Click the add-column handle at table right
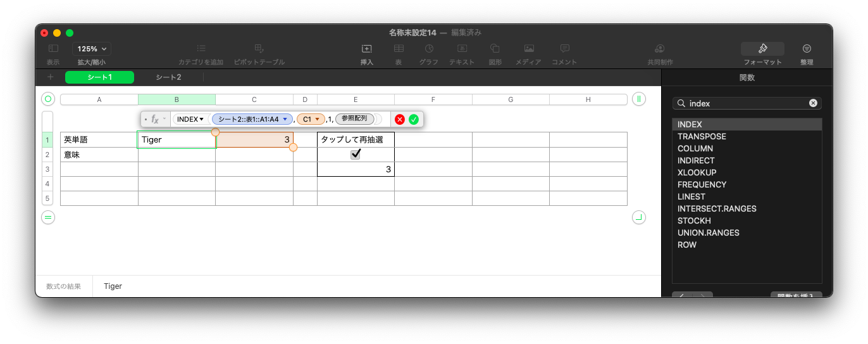This screenshot has width=868, height=344. (x=639, y=99)
